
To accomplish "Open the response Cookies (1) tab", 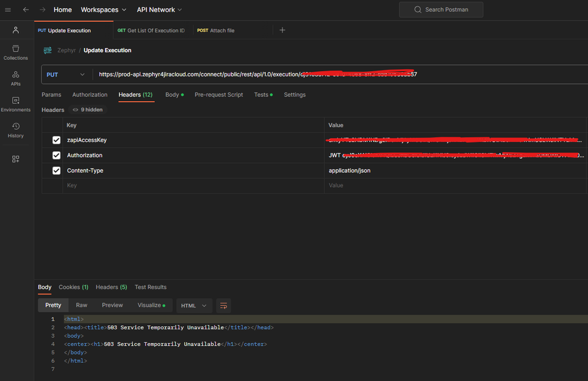I will (74, 287).
